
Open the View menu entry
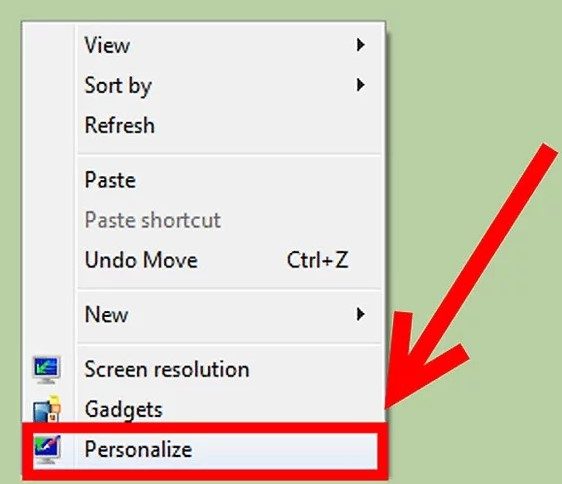point(229,45)
